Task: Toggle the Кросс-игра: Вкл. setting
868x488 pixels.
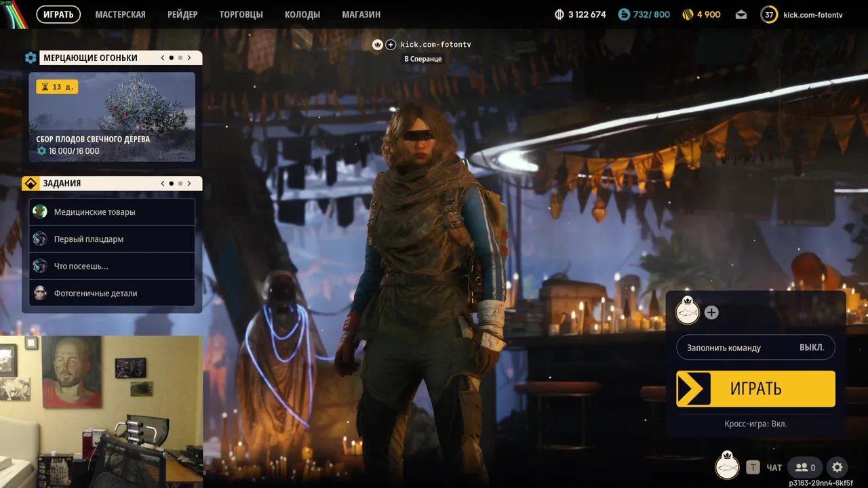Action: tap(755, 424)
